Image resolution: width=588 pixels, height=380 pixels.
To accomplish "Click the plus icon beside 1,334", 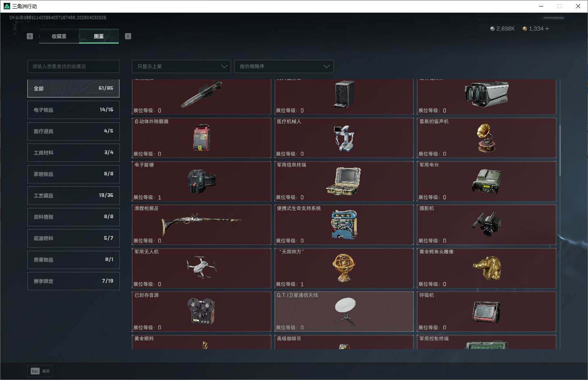I will point(547,29).
